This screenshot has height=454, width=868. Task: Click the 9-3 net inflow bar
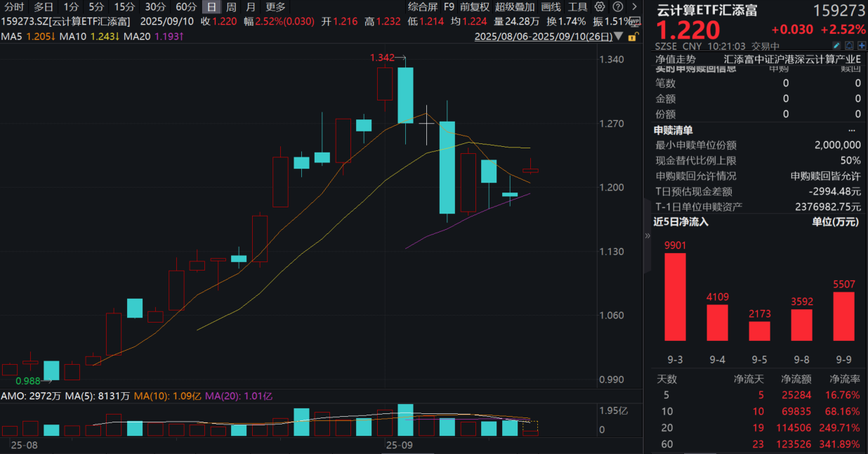click(x=675, y=299)
